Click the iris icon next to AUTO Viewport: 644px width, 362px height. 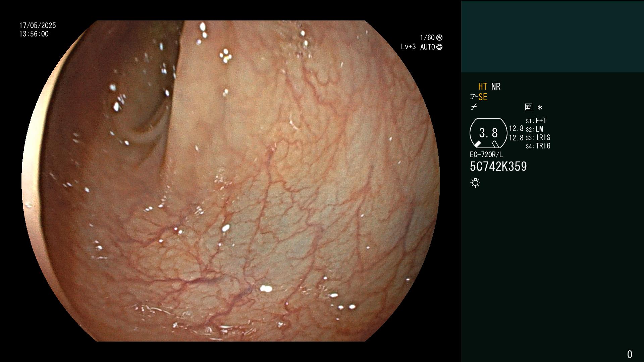439,47
